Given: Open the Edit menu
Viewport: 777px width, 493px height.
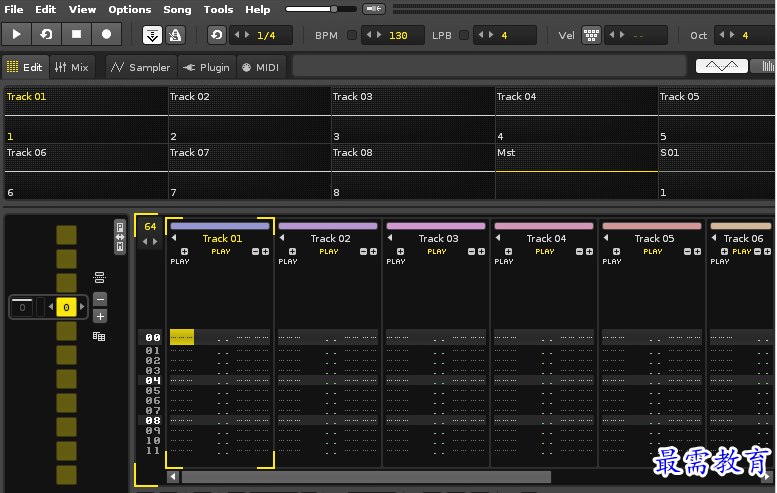Looking at the screenshot, I should point(46,9).
